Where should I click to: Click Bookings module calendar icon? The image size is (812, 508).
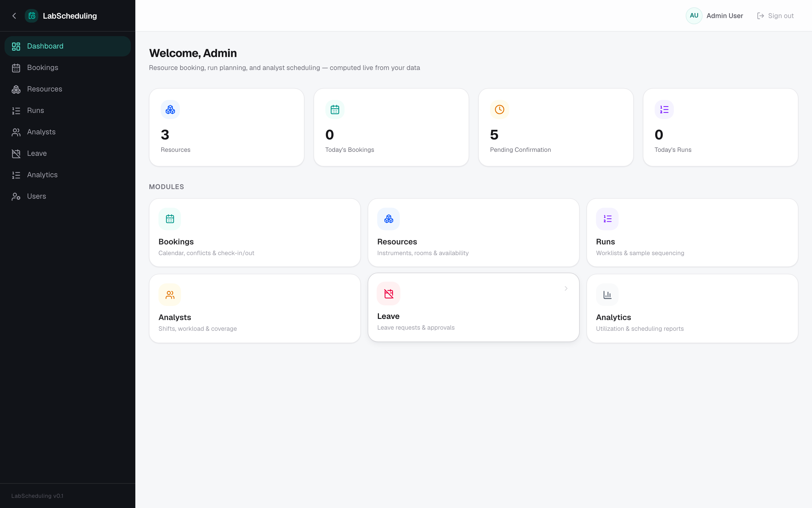[170, 219]
